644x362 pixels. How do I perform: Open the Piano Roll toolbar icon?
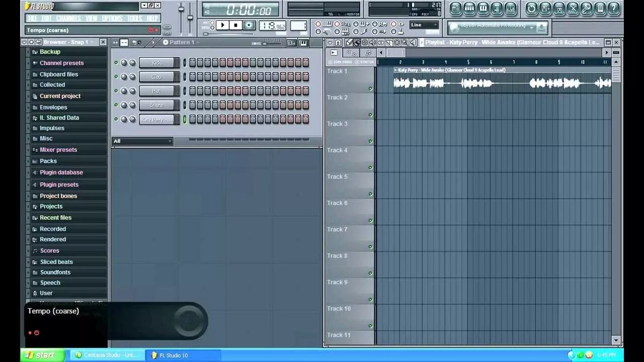point(483,8)
